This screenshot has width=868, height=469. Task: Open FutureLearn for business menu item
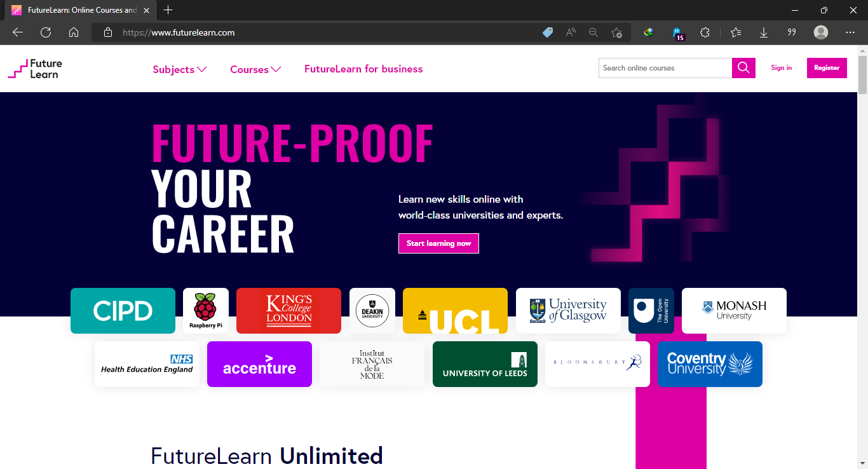363,69
